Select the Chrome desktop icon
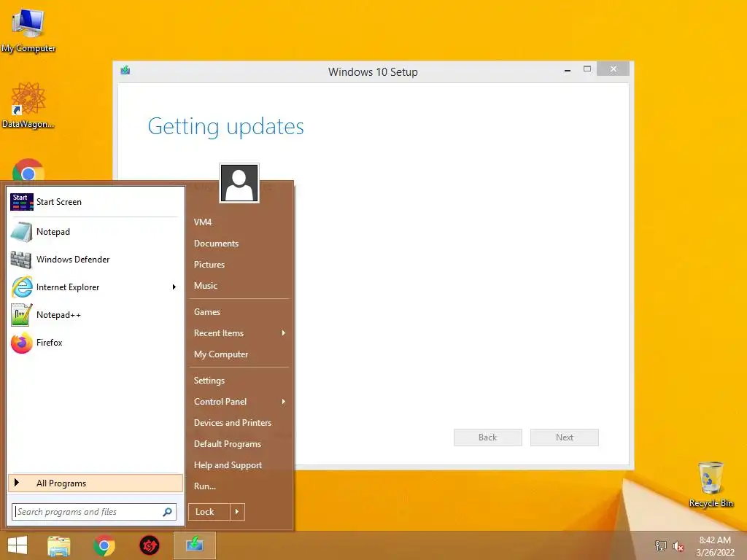747x560 pixels. [x=28, y=170]
